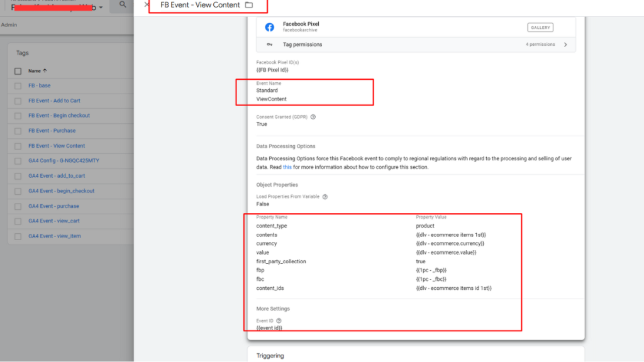Click the 4 permissions label
This screenshot has width=644, height=362.
pyautogui.click(x=540, y=45)
